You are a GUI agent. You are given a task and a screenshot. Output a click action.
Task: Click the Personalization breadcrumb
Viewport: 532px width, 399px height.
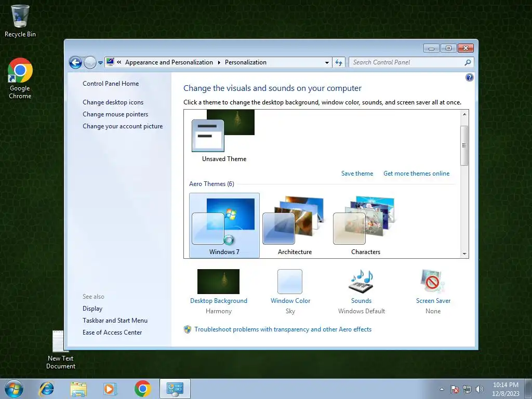(246, 62)
